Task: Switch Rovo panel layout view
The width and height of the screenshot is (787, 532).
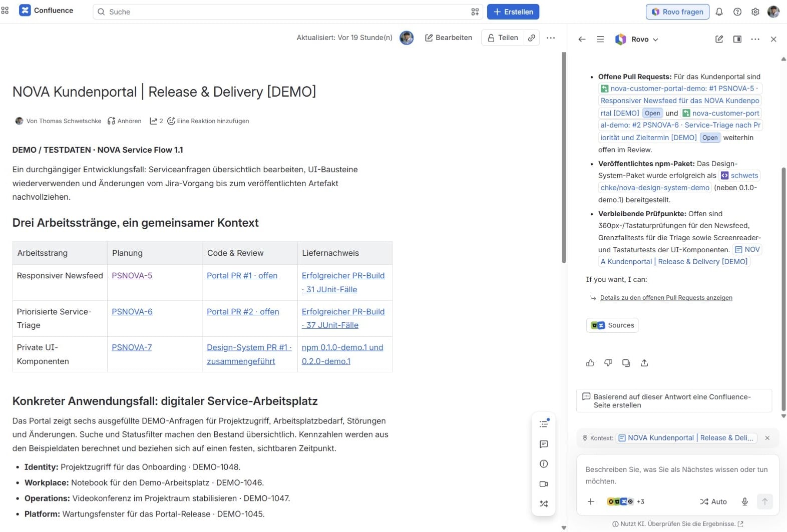Action: pyautogui.click(x=737, y=39)
